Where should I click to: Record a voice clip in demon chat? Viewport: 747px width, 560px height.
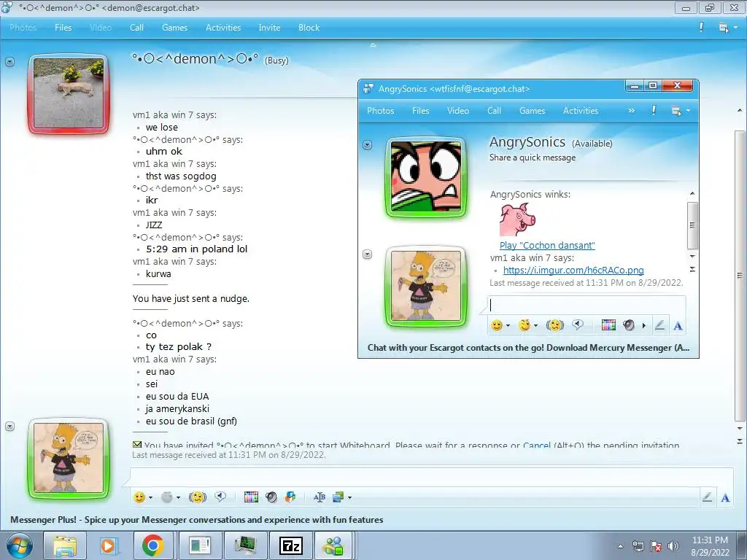click(x=220, y=497)
